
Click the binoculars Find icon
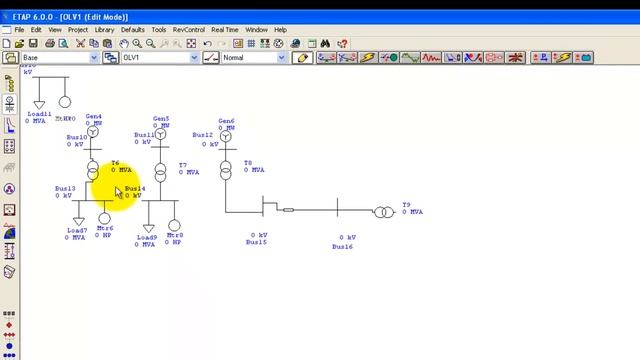(x=325, y=43)
